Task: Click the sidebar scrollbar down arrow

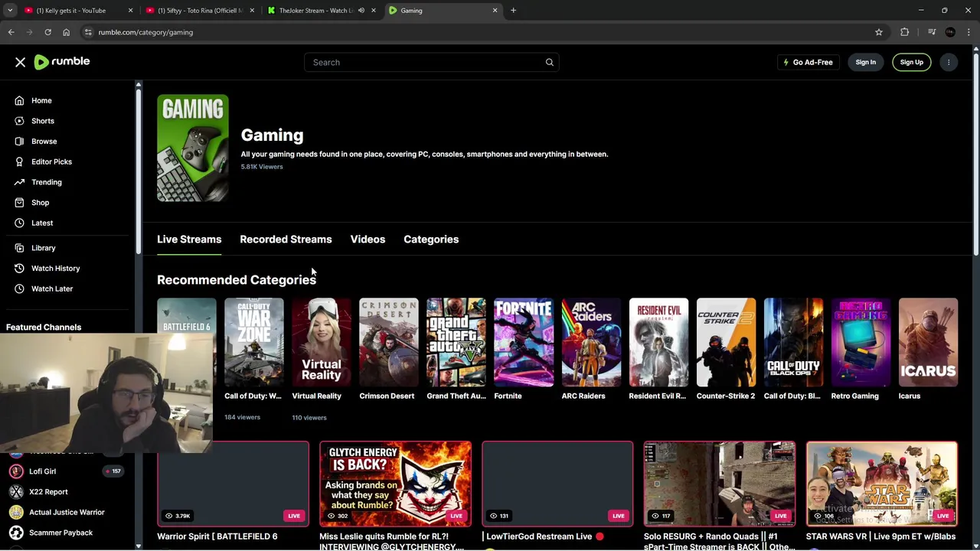Action: (139, 546)
